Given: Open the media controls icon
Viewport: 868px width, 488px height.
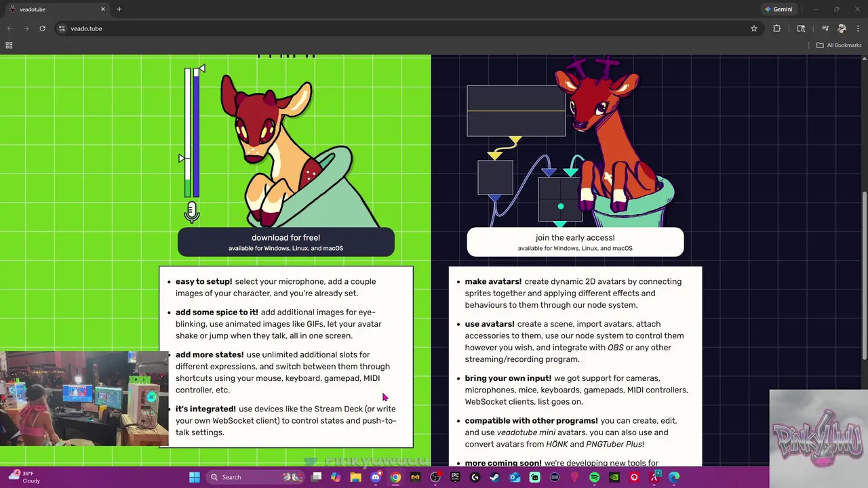Looking at the screenshot, I should tap(825, 28).
